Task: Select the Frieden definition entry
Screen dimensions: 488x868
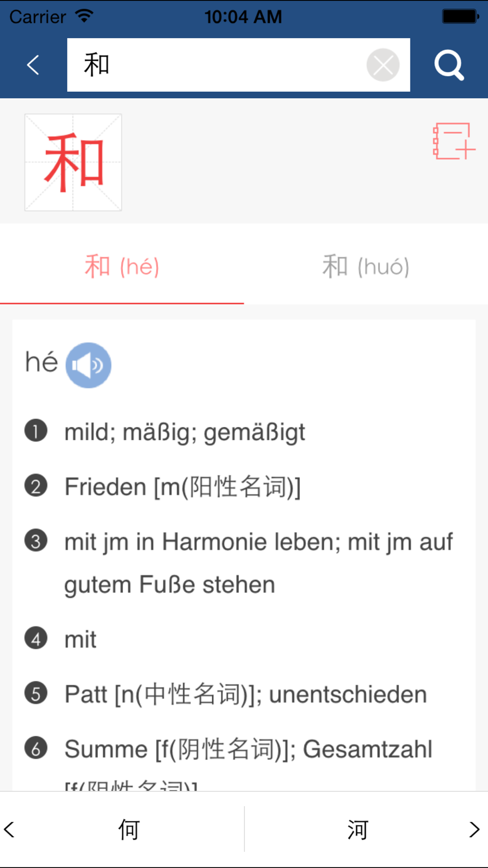Action: click(183, 487)
